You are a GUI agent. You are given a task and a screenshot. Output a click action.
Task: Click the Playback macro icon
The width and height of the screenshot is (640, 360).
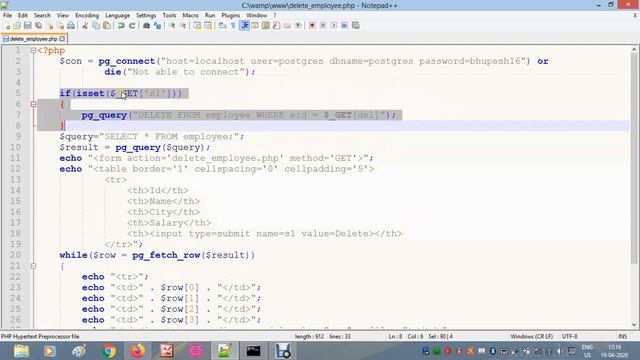pos(334,26)
